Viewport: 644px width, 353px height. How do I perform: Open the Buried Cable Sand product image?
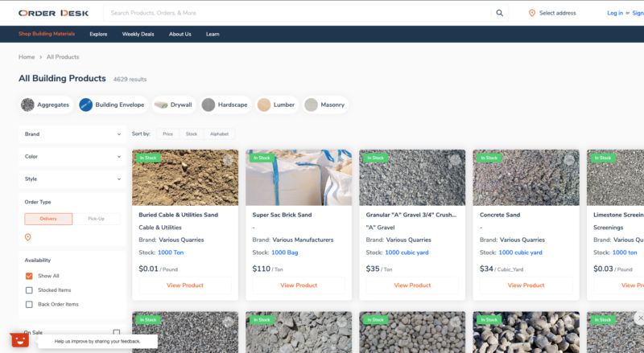click(x=185, y=178)
